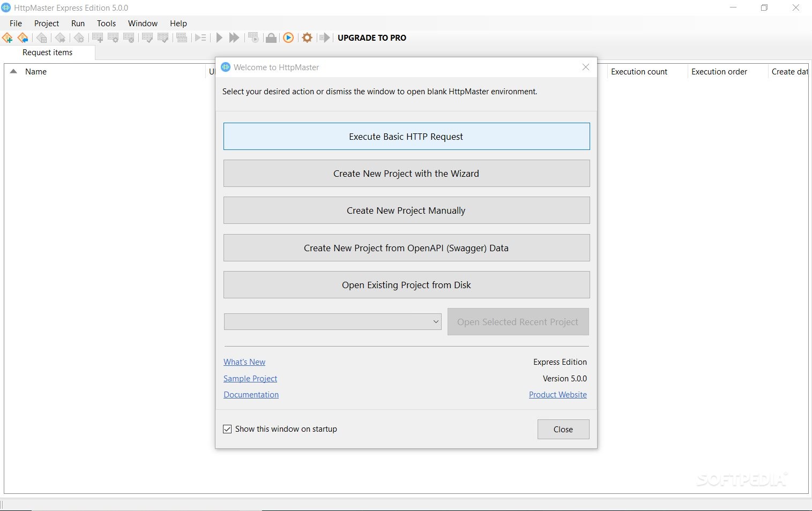
Task: Open the Help menu
Action: click(178, 23)
